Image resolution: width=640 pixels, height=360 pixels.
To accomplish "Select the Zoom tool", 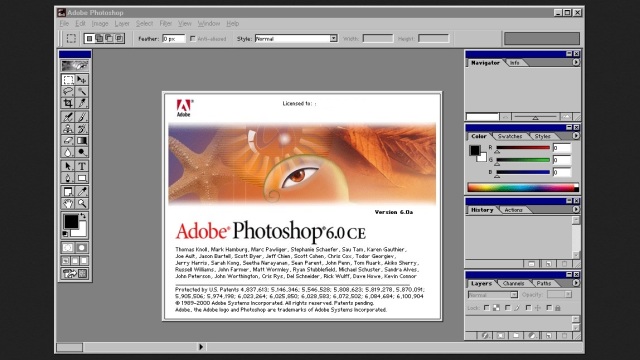I will 82,203.
